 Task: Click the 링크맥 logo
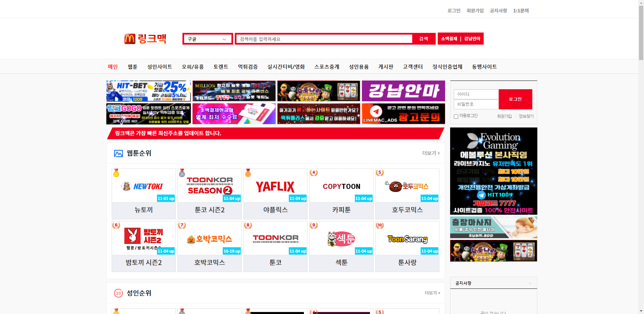(145, 39)
